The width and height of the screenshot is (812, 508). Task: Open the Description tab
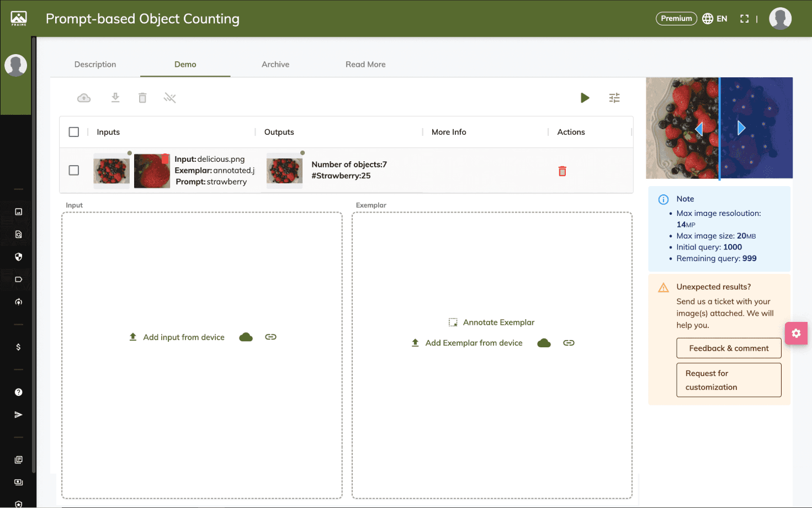coord(95,64)
